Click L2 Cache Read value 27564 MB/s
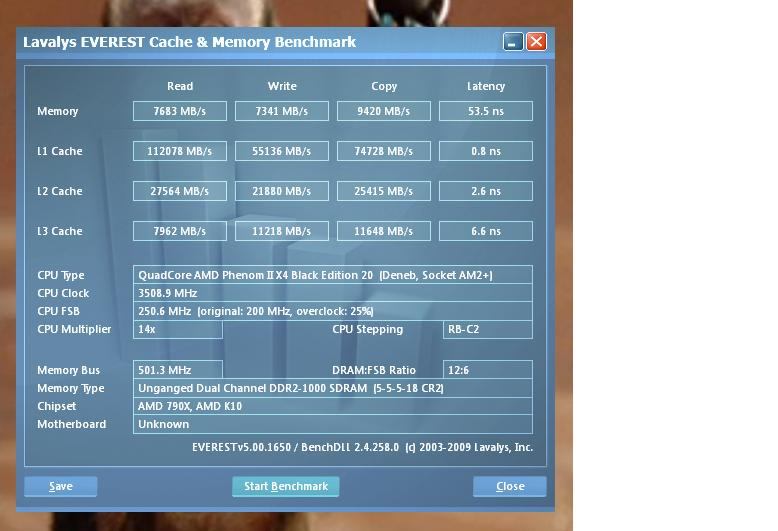This screenshot has width=778, height=531. [180, 191]
